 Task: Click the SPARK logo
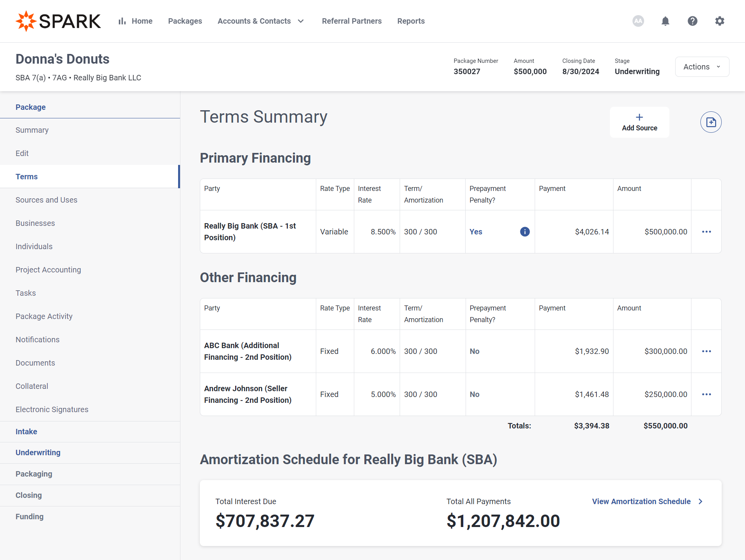(x=58, y=21)
